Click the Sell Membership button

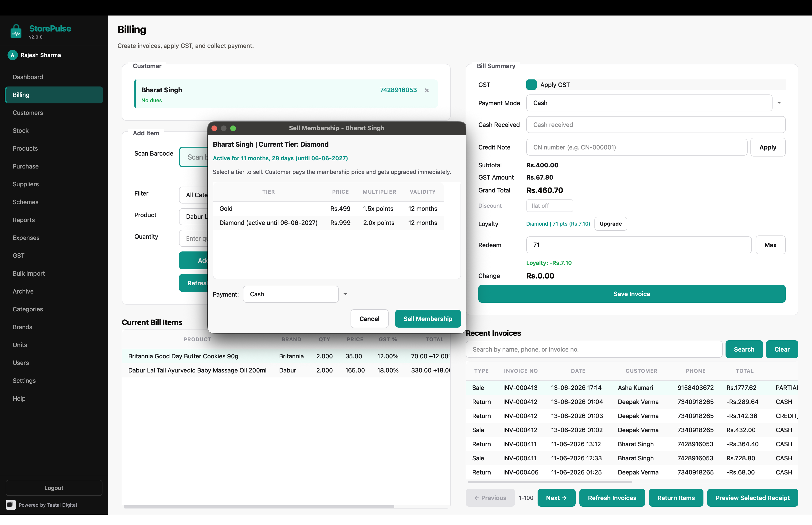[x=428, y=319]
